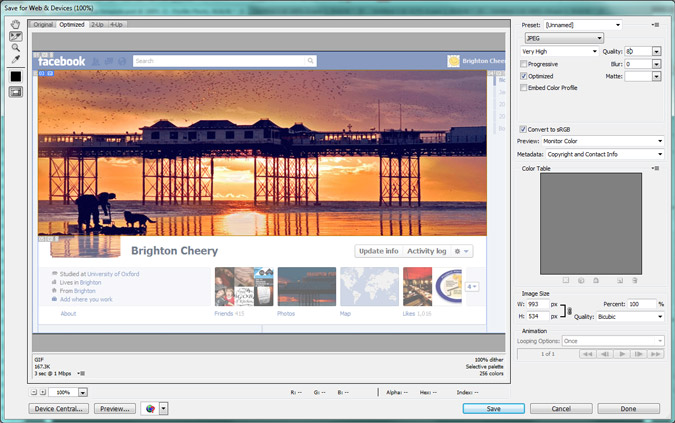Screen dimensions: 675x423
Task: Open the Color Table palette menu icon
Action: (x=655, y=168)
